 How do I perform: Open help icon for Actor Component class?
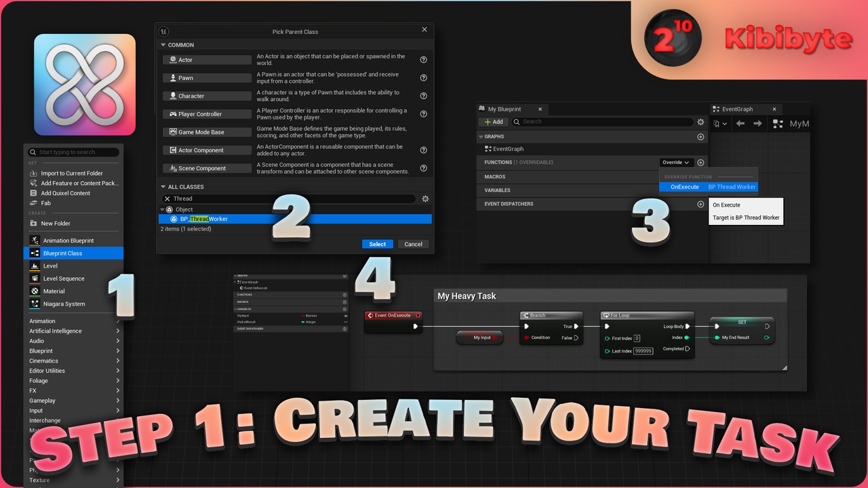(424, 150)
